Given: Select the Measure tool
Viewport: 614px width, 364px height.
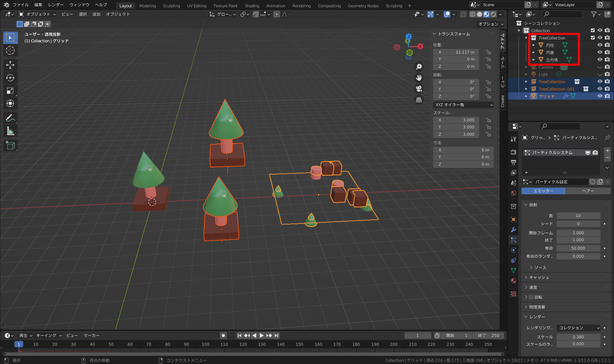Looking at the screenshot, I should (x=10, y=131).
